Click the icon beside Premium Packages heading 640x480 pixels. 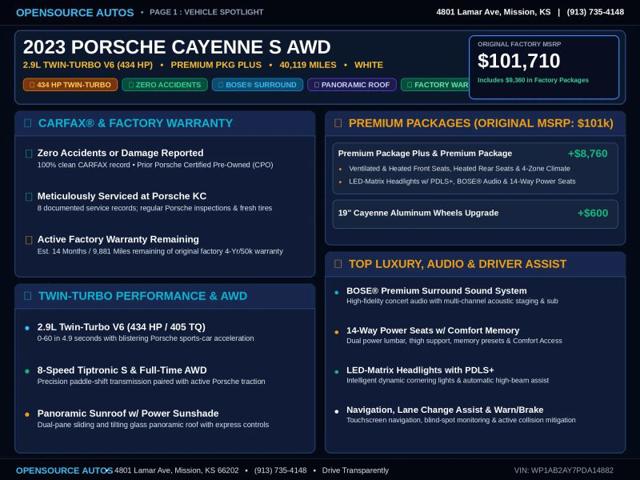point(338,123)
